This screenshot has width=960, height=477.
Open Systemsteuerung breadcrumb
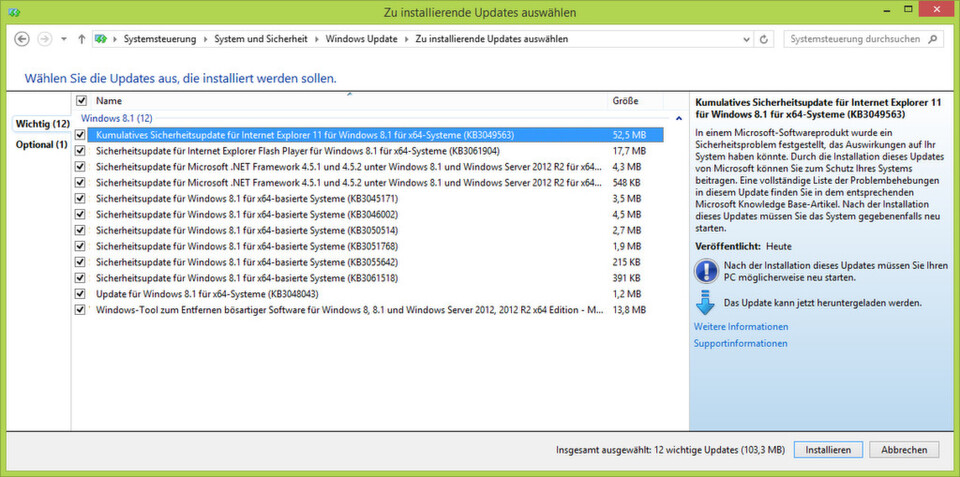coord(160,39)
